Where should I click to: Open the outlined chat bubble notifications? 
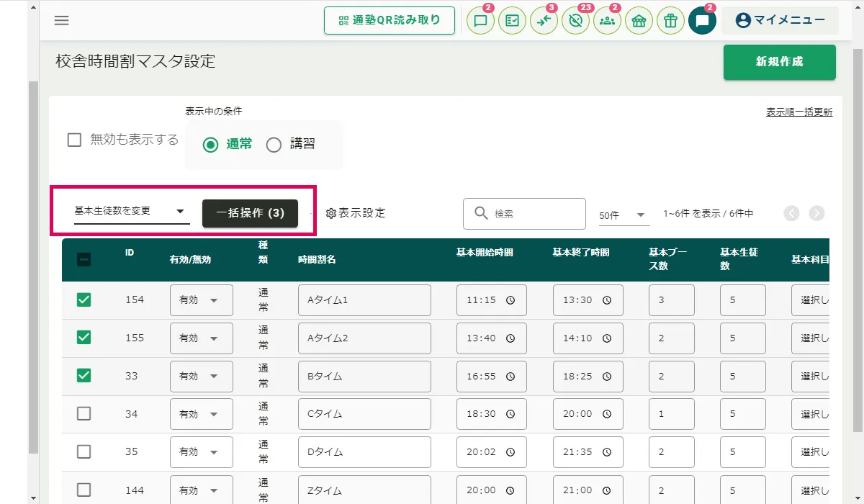(480, 21)
